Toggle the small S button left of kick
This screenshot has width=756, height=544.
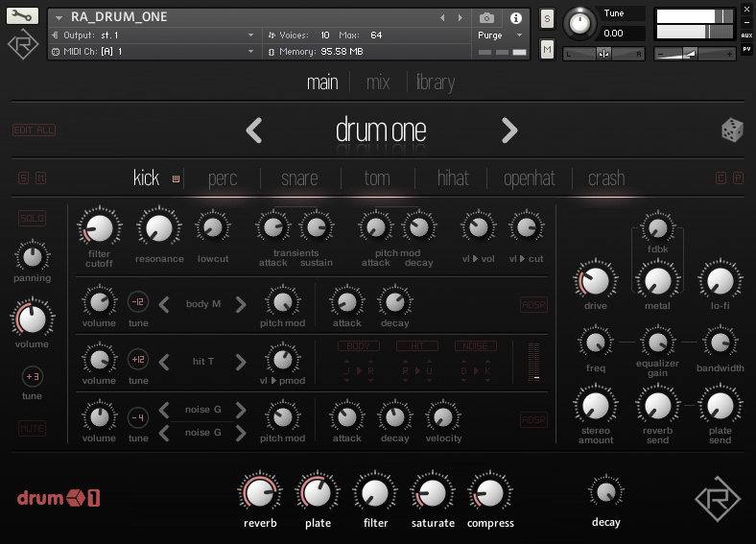pos(23,177)
